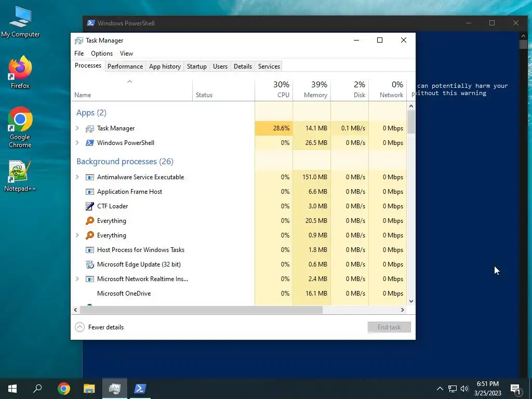Expand the Task Manager process row
Viewport: 532px width, 399px height.
(x=77, y=128)
